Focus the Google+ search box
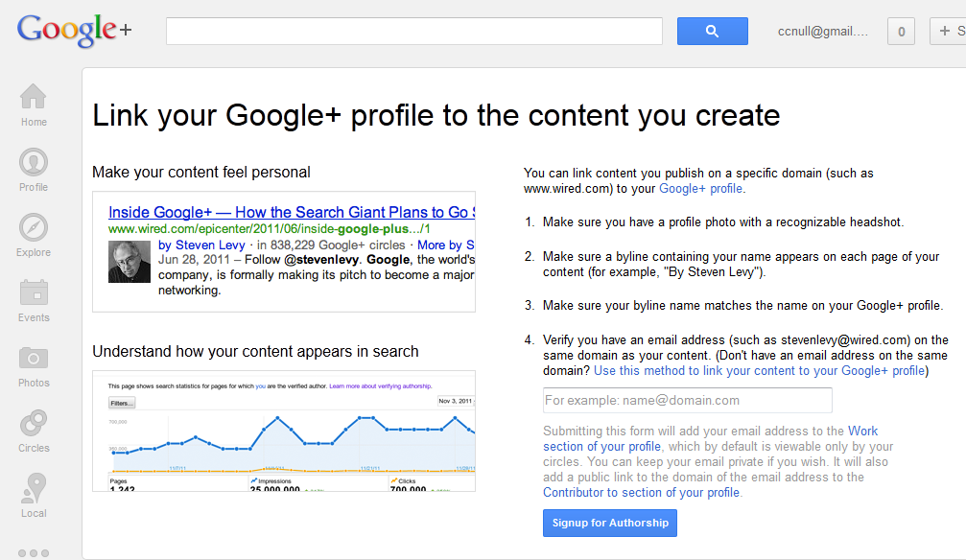 pyautogui.click(x=414, y=31)
